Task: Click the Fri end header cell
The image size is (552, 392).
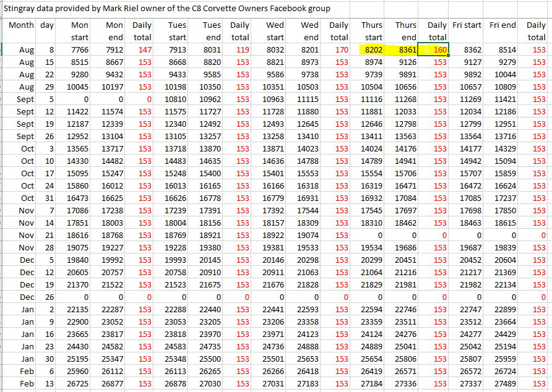Action: tap(502, 25)
